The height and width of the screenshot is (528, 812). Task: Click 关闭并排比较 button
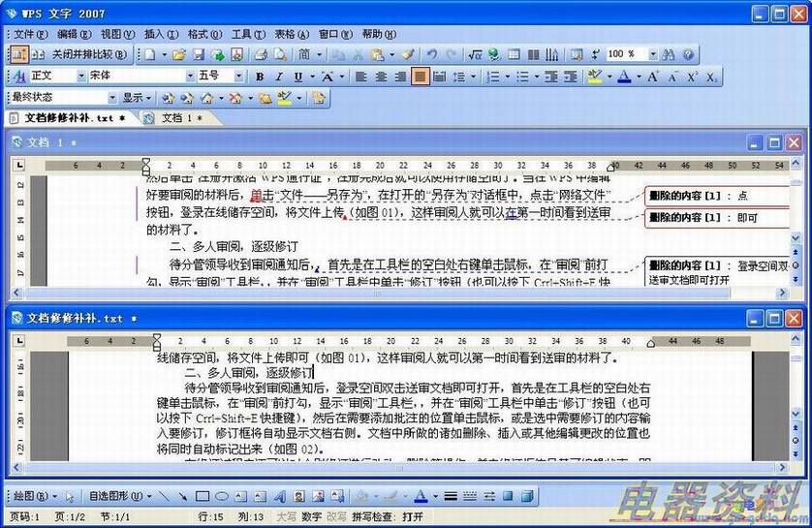(89, 54)
